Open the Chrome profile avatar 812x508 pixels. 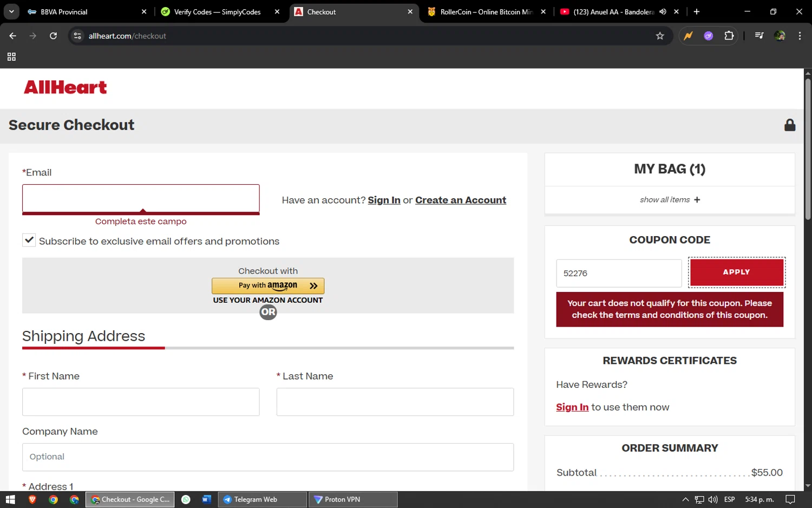click(x=780, y=36)
